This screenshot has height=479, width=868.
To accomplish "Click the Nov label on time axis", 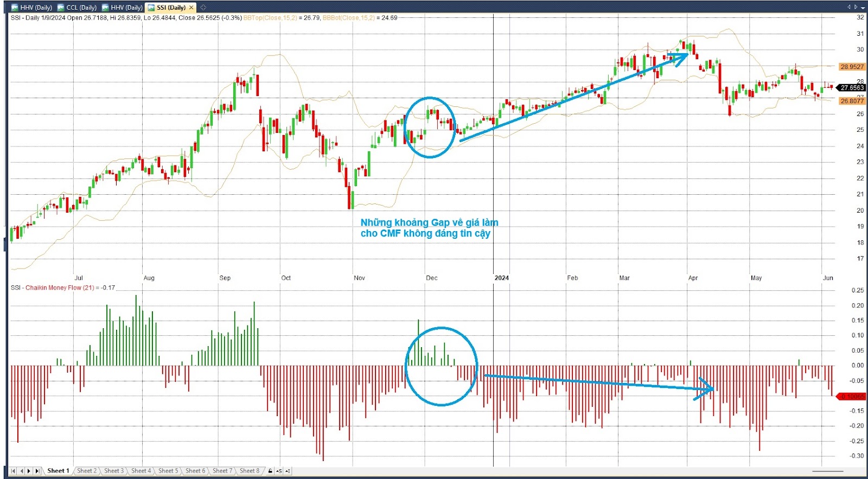I will (x=359, y=278).
